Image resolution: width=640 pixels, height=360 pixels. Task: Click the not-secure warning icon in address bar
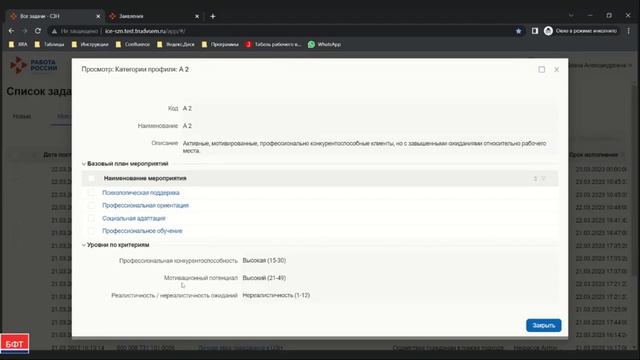(54, 31)
